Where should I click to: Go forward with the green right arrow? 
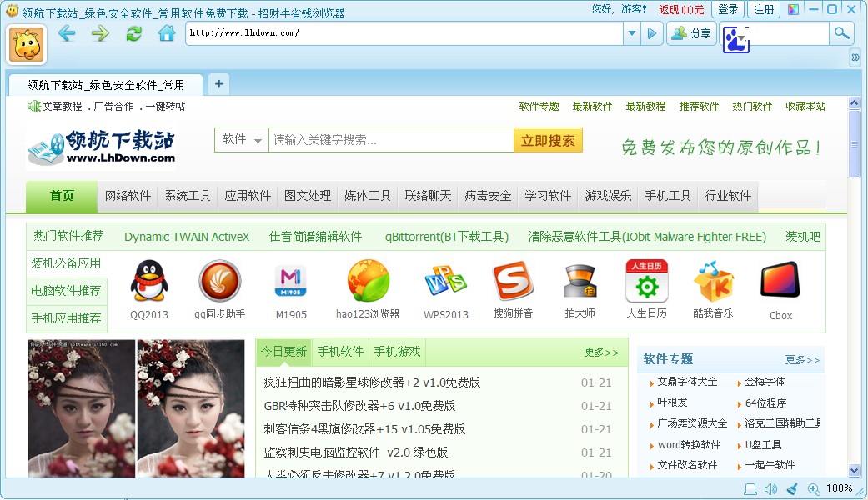pyautogui.click(x=100, y=33)
